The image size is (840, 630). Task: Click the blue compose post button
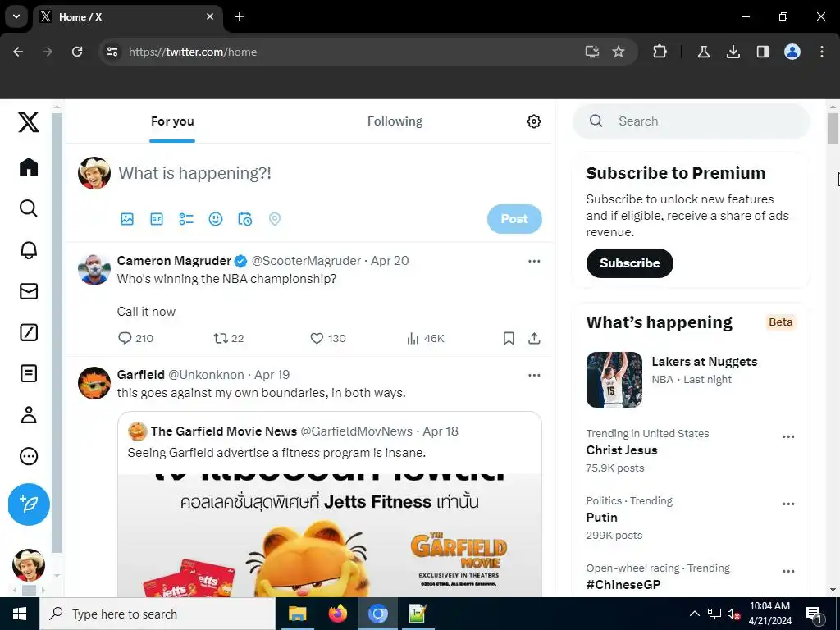pyautogui.click(x=29, y=504)
